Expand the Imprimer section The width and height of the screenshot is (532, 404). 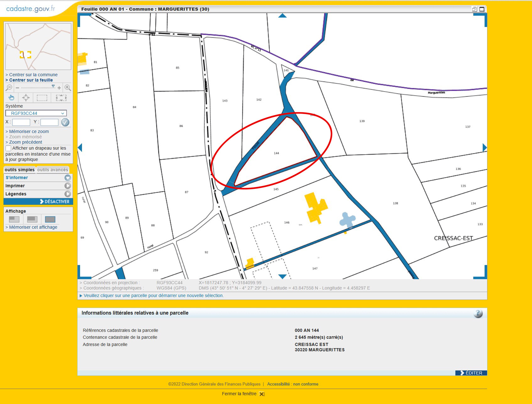(x=68, y=186)
